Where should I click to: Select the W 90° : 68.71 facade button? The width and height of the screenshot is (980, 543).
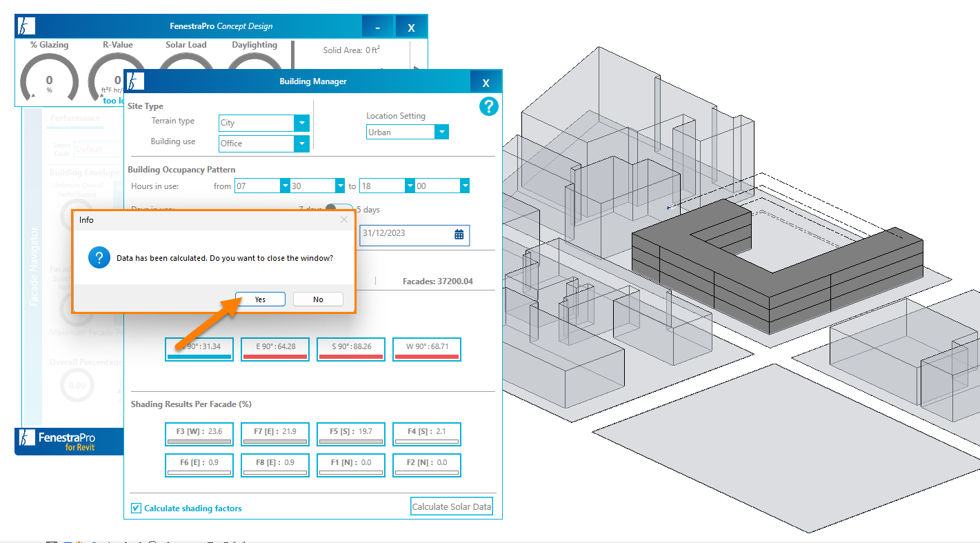(x=427, y=349)
